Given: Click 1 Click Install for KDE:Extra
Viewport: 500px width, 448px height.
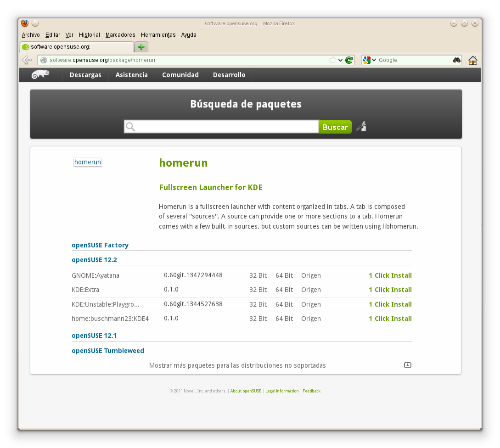Looking at the screenshot, I should pyautogui.click(x=390, y=290).
